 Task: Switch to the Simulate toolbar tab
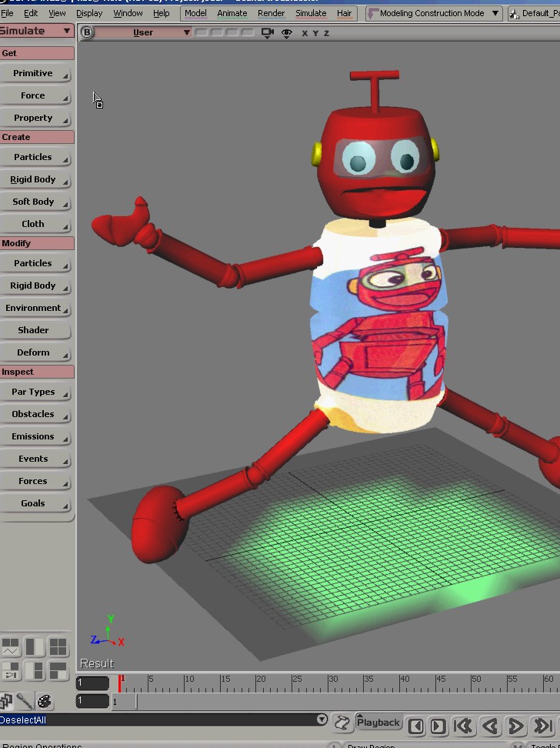click(311, 13)
